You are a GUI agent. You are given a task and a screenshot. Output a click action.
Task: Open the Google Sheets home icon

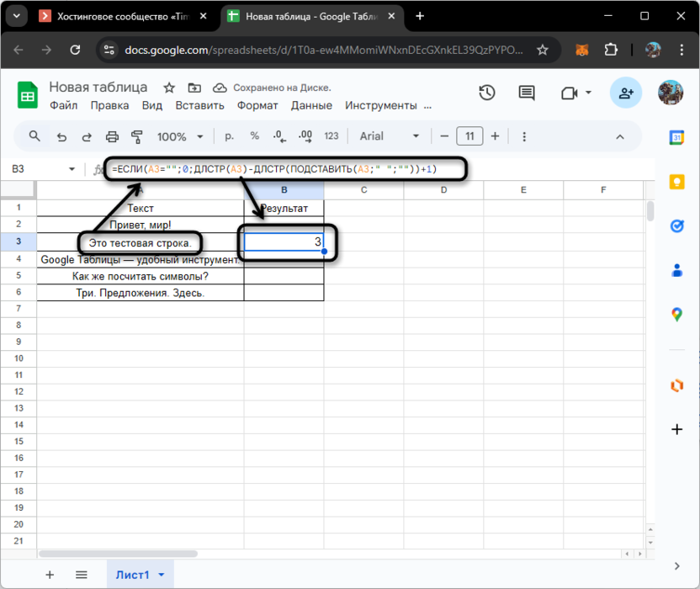coord(27,95)
